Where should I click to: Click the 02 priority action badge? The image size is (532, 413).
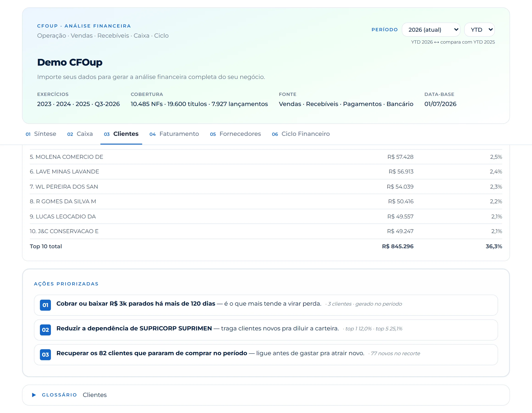[45, 330]
